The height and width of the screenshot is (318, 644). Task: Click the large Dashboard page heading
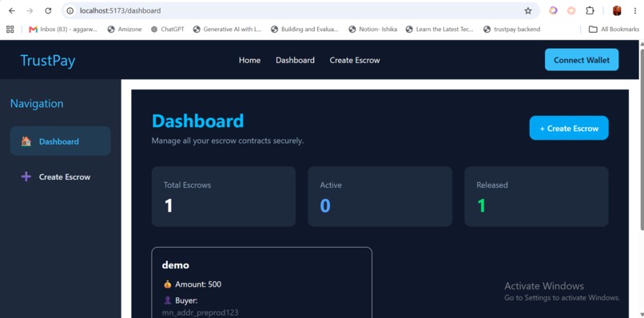[197, 121]
